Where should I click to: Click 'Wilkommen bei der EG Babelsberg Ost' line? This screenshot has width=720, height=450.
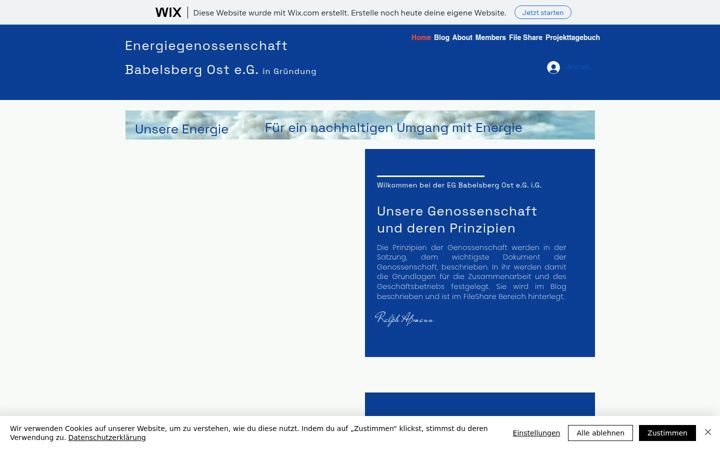point(459,185)
